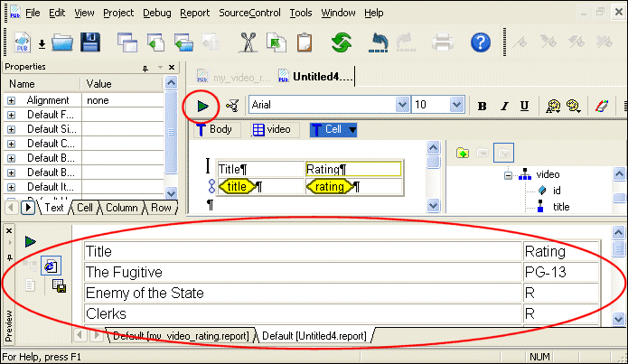Viewport: 628px width, 364px height.
Task: Click the Undo arrow icon
Action: 380,42
